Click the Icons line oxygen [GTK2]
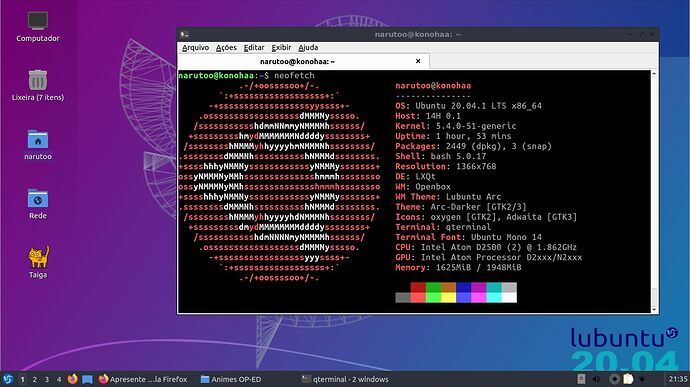Viewport: 690px width, 387px height. (x=486, y=217)
